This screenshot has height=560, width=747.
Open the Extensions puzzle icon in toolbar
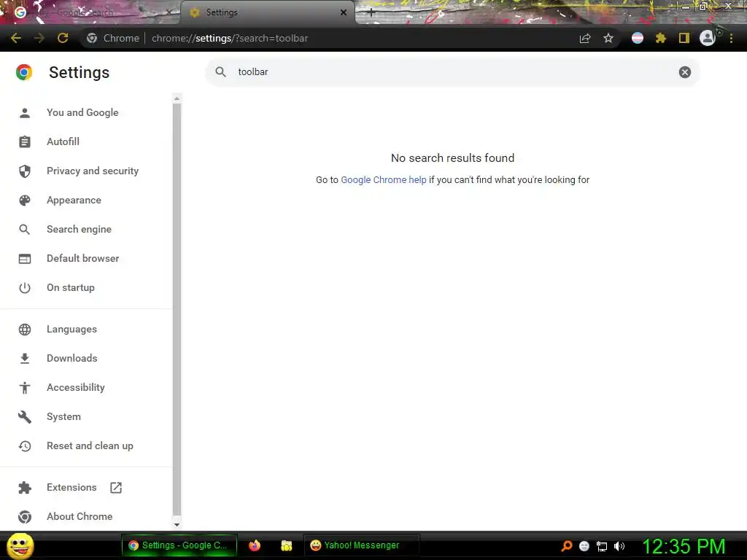click(x=661, y=38)
